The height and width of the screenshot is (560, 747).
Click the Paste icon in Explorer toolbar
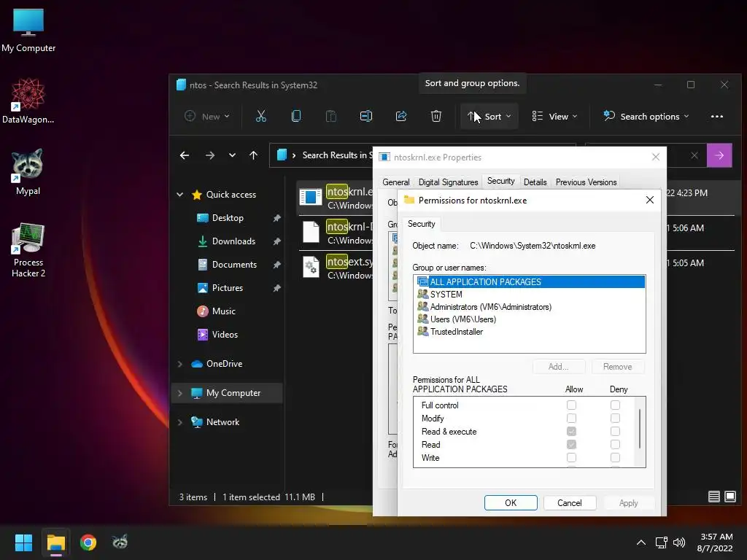[x=331, y=116]
